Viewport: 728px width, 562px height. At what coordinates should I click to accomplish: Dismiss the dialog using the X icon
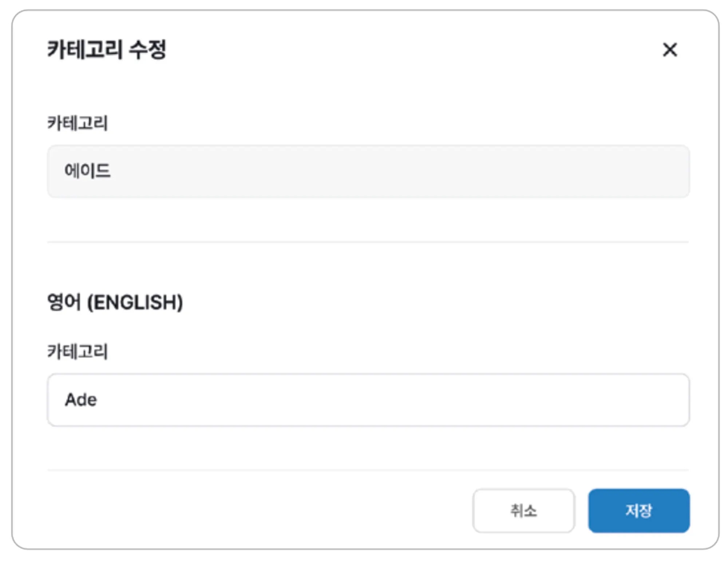click(x=669, y=50)
